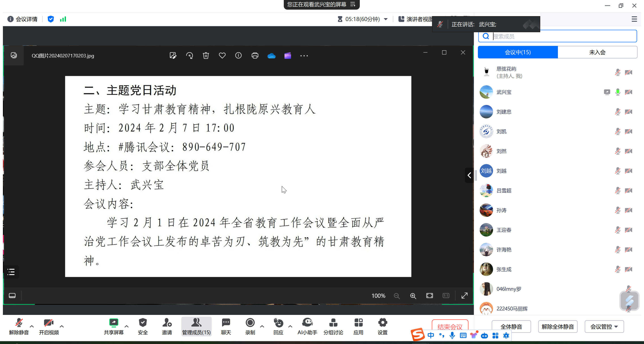The image size is (644, 344).
Task: Expand the meeting timer dropdown arrow
Action: (386, 19)
